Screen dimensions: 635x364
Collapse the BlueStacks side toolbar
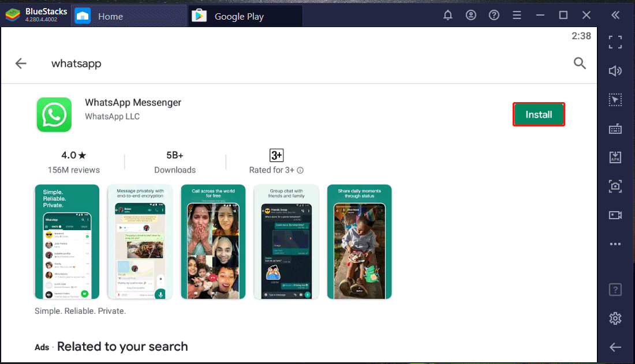[615, 16]
